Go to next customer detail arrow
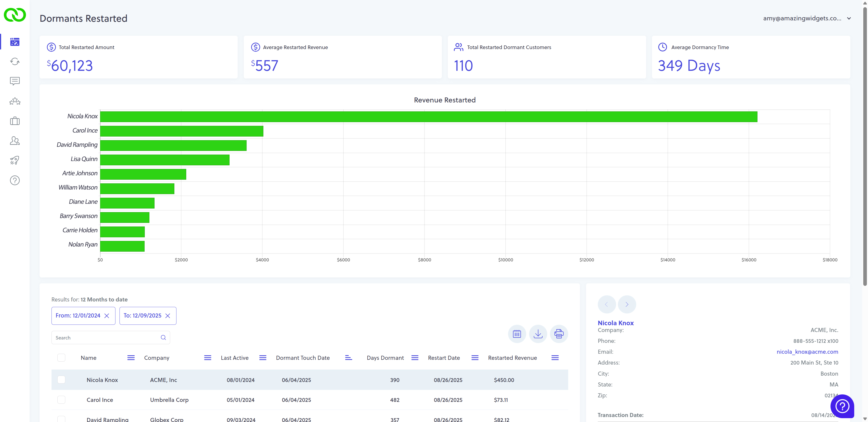 [627, 304]
